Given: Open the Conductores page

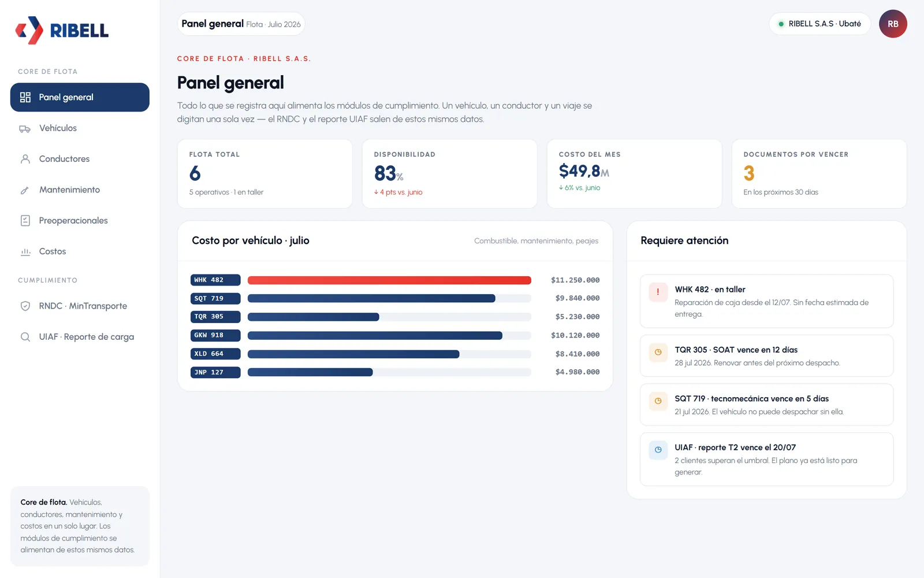Looking at the screenshot, I should (80, 159).
